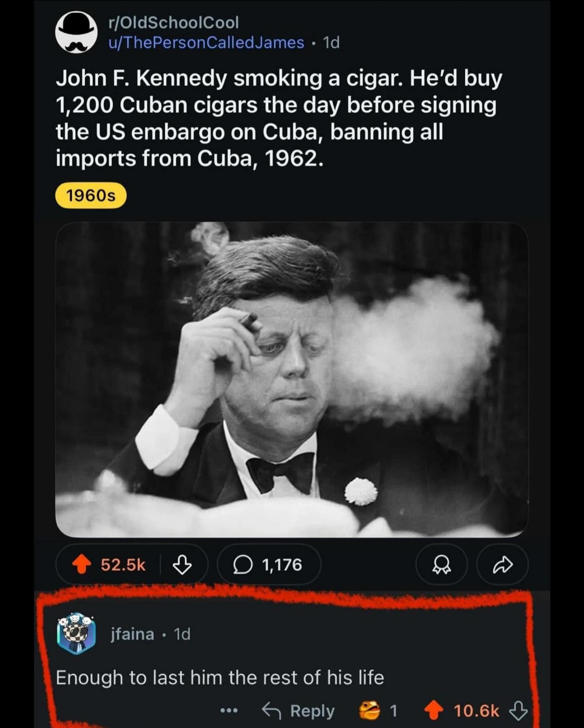
Task: Open the comment's three-dot overflow menu
Action: point(228,711)
